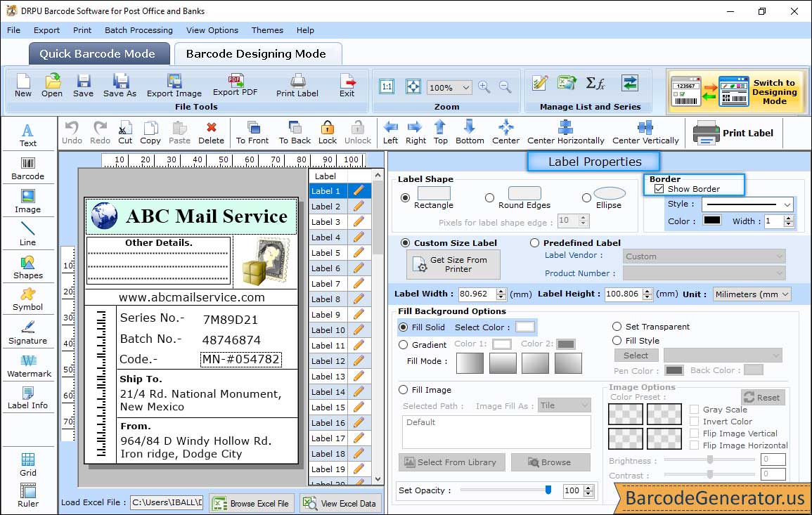The width and height of the screenshot is (812, 515).
Task: Set zoom to actual size 1:1
Action: tap(387, 86)
